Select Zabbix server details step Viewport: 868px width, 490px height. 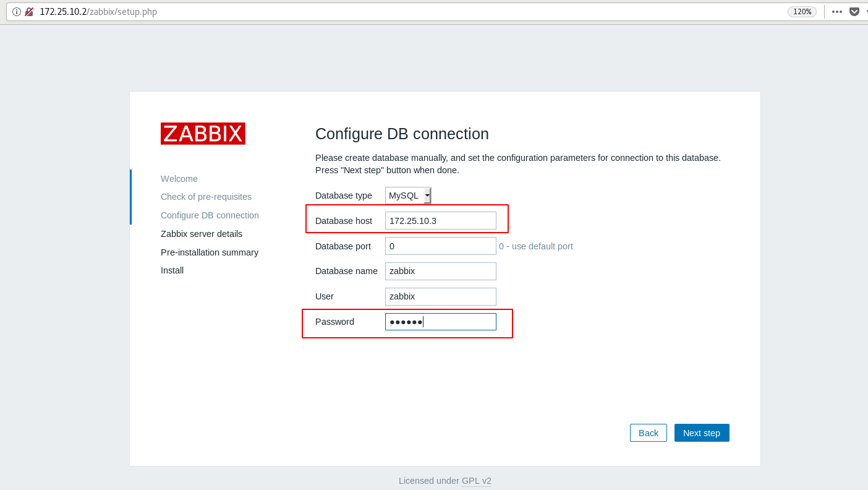[x=202, y=234]
